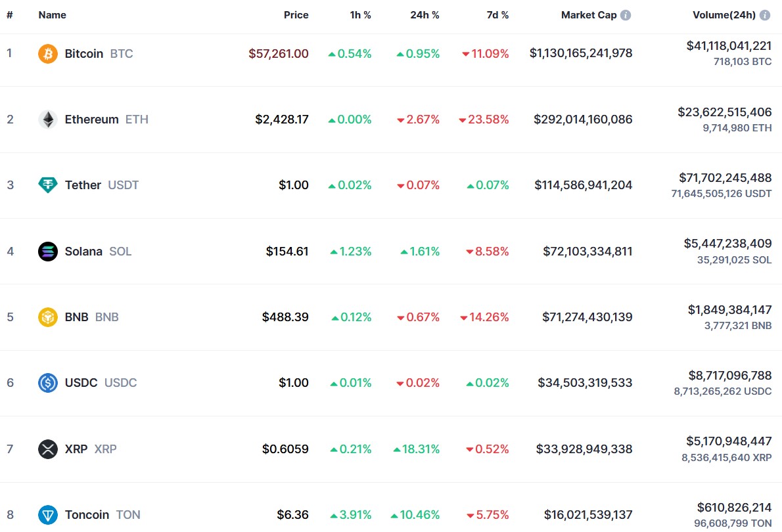
Task: Click the Solana logo icon
Action: [x=47, y=251]
